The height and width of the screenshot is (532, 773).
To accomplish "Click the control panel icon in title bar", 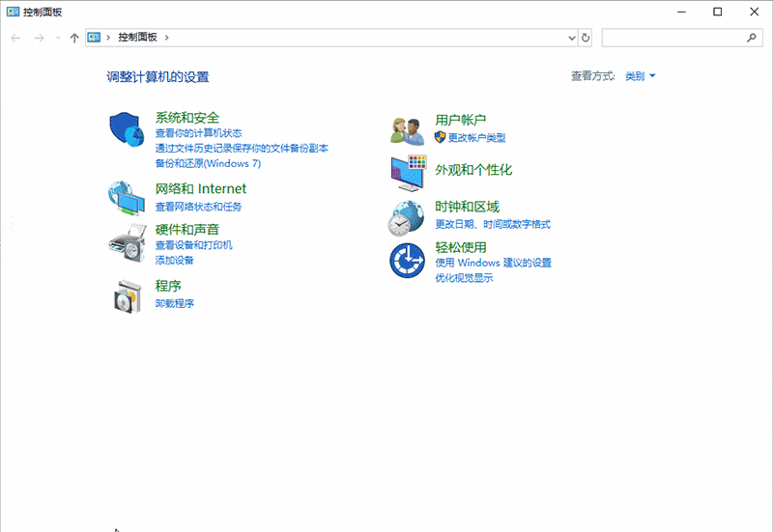I will tap(13, 12).
